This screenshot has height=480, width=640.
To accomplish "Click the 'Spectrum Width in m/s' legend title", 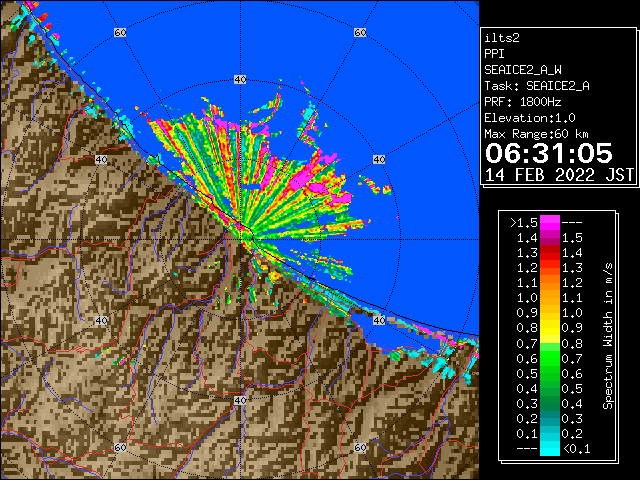I will tap(608, 336).
